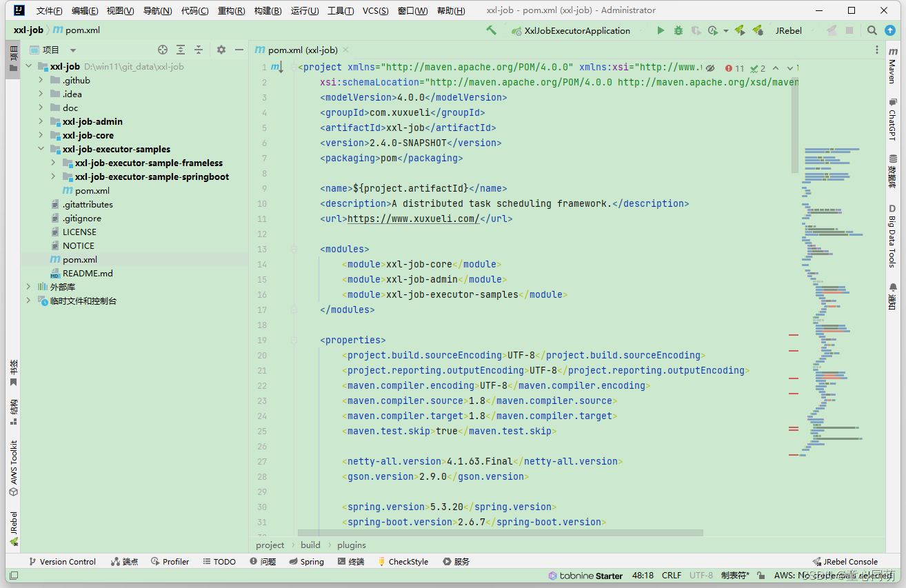Collapse the xxl-job-executor-samples module
Screen dimensions: 906x588
tap(41, 149)
